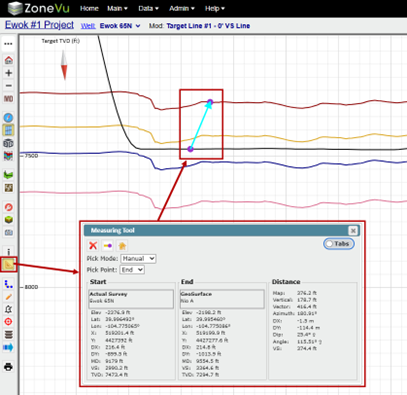Click the red X clear measurement icon
The image size is (407, 395).
(93, 246)
